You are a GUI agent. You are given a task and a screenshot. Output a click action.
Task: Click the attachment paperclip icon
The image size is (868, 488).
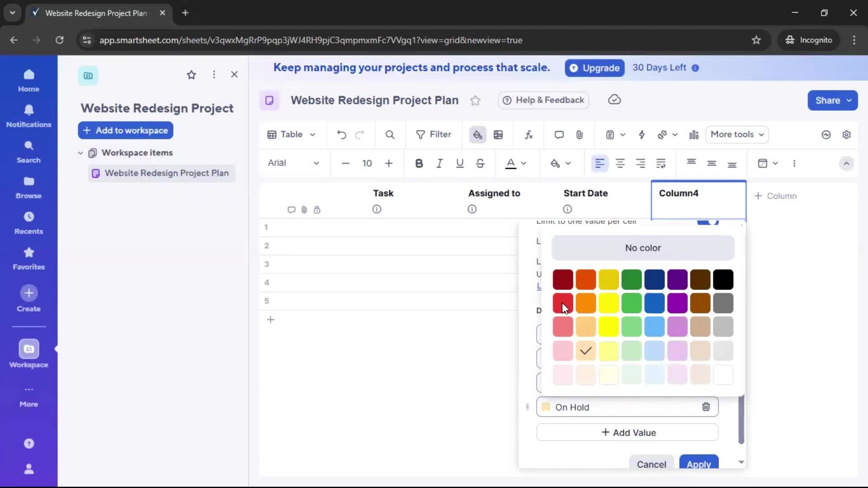[580, 135]
